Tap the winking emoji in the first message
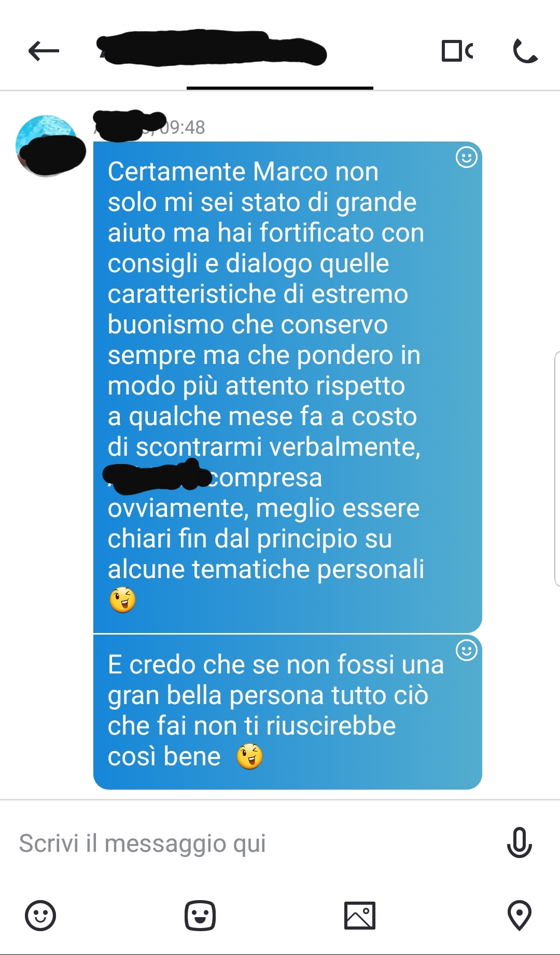This screenshot has height=955, width=560. 122,600
